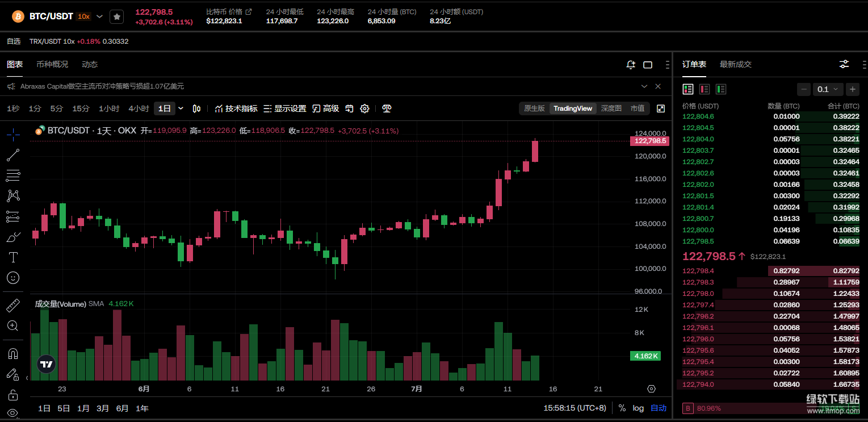Select the XABCD pattern tool
The image size is (868, 422).
tap(13, 196)
